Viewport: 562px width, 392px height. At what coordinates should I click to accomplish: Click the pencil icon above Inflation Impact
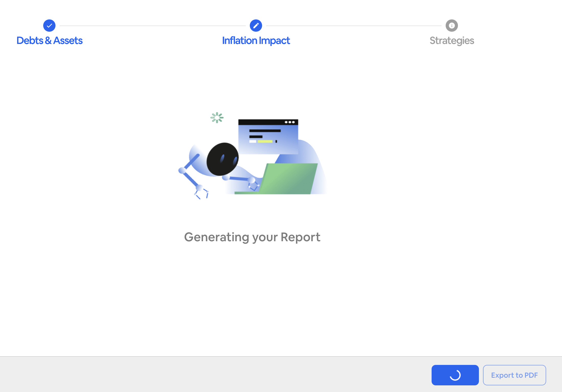click(x=256, y=26)
